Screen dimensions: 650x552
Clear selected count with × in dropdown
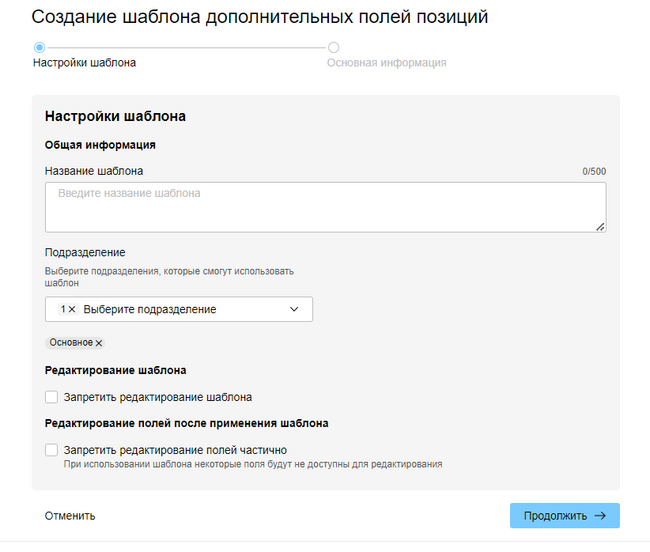72,310
